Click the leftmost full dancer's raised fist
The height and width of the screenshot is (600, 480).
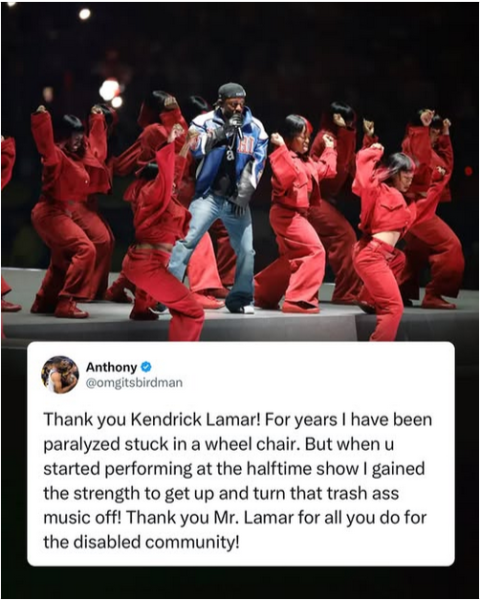click(x=41, y=109)
